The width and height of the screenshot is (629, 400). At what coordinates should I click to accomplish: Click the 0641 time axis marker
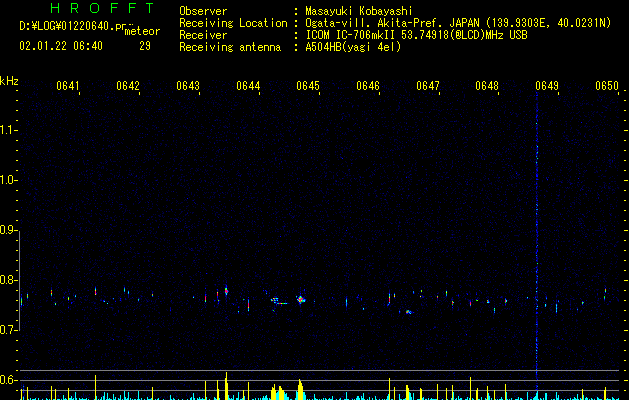[x=67, y=86]
